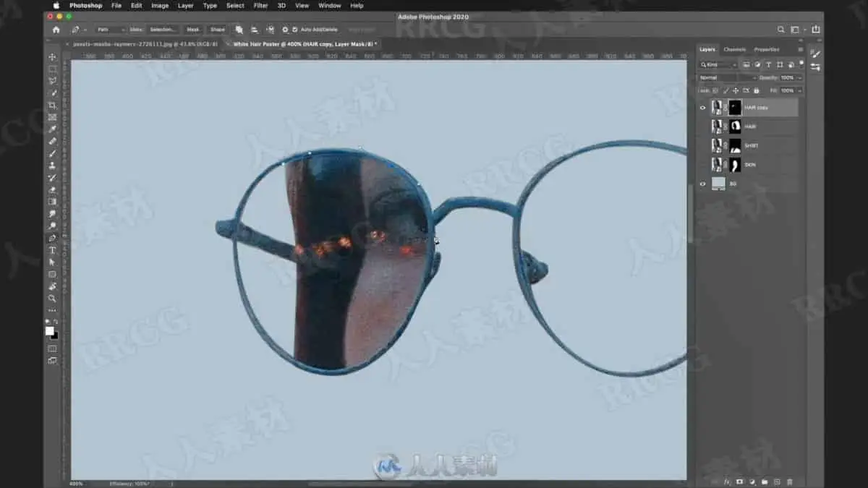Image resolution: width=868 pixels, height=488 pixels.
Task: Open path arrangement options
Action: point(270,30)
